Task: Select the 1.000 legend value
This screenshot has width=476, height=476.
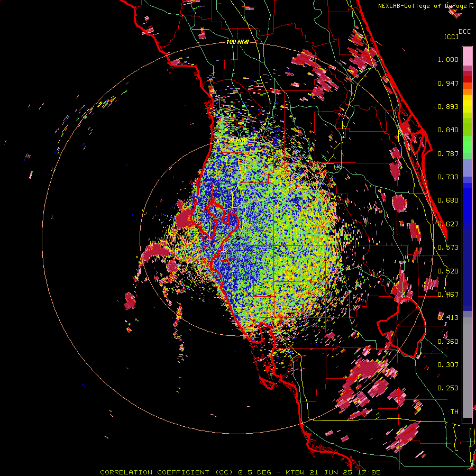Action: [448, 59]
